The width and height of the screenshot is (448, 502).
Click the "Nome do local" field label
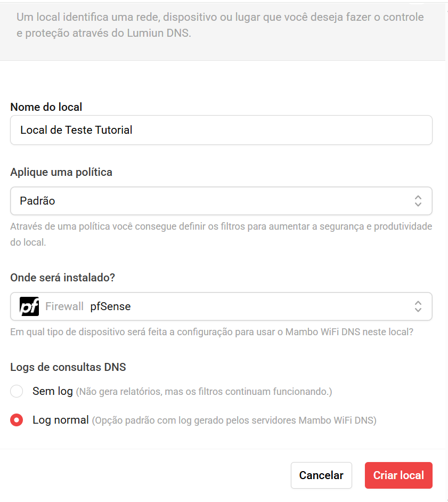[x=46, y=107]
